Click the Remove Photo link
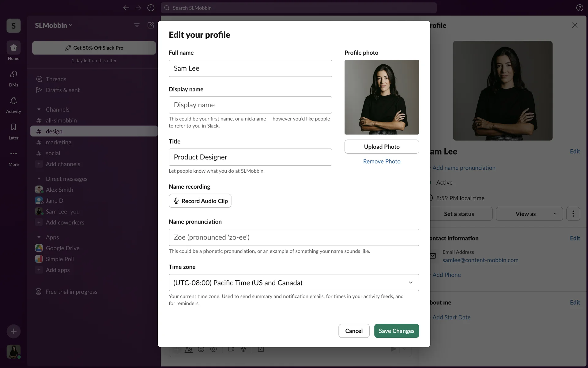588x368 pixels. 382,161
